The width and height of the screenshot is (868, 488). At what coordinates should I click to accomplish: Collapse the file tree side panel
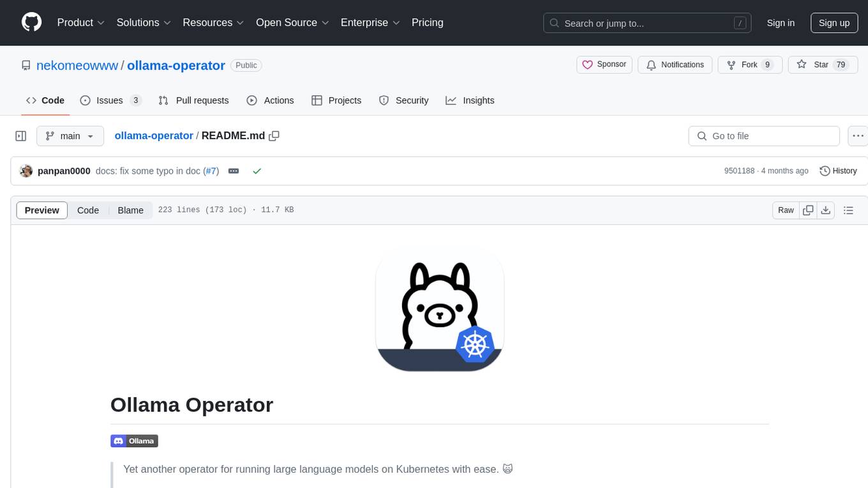(21, 136)
